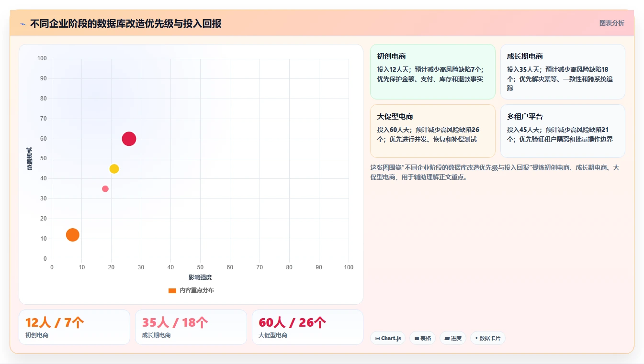Click the 表格 tag
Viewport: 644px width, 364px height.
pos(423,338)
